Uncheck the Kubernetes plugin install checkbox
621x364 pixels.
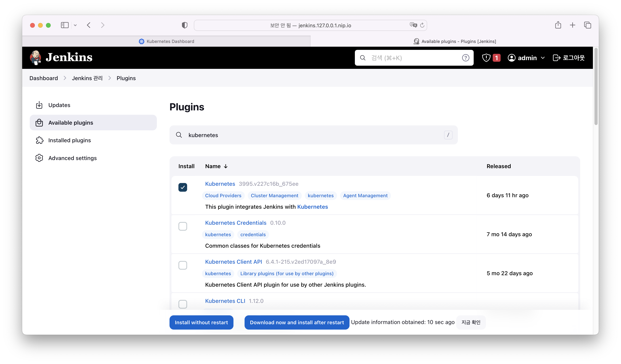coord(183,187)
